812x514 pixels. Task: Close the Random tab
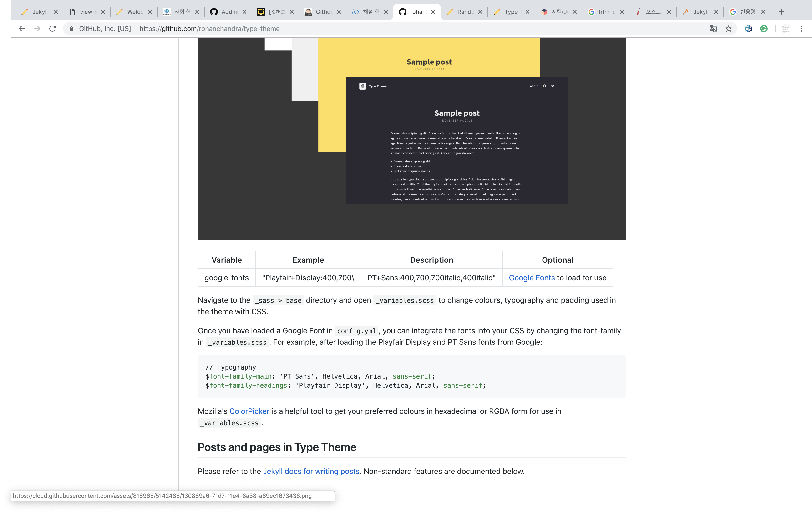480,12
